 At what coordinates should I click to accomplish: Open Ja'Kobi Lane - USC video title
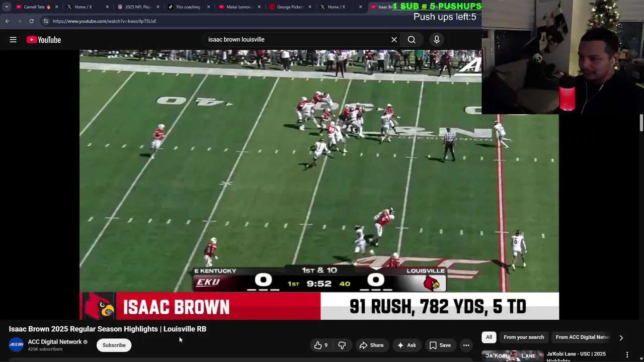[x=576, y=356]
